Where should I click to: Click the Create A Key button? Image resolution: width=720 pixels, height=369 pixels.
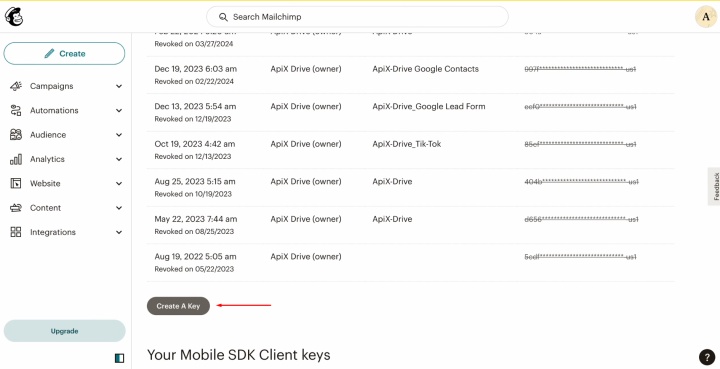178,306
